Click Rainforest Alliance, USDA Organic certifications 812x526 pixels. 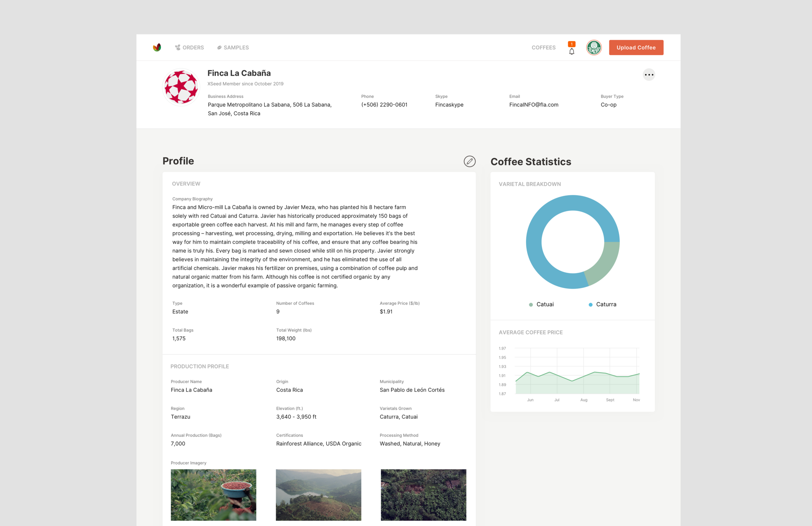(x=319, y=444)
